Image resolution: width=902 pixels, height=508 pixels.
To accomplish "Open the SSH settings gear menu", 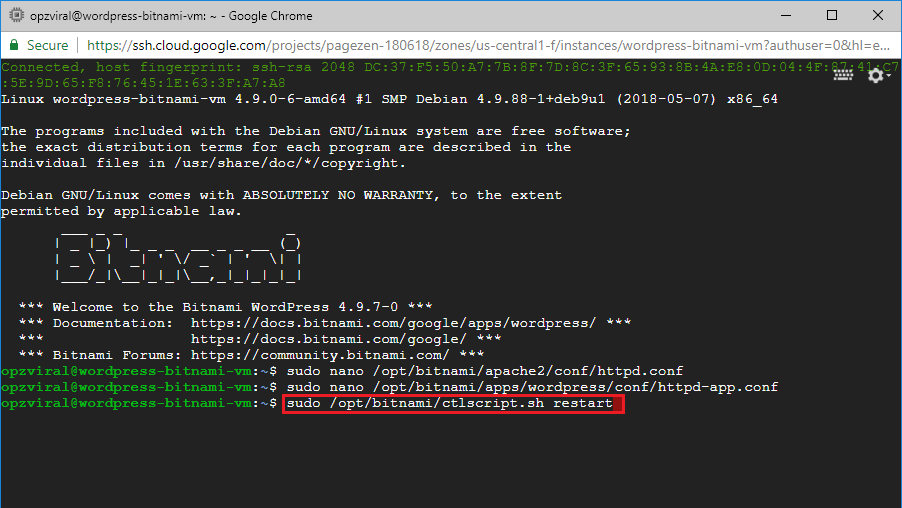I will (x=878, y=75).
